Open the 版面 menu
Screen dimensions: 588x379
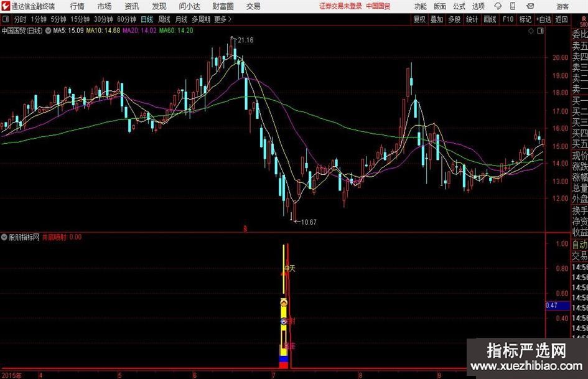pos(439,6)
